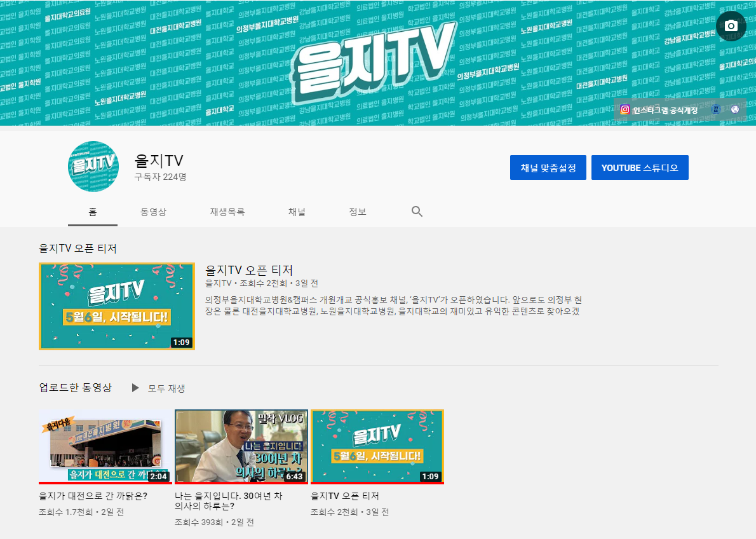Select the 홈 tab
This screenshot has width=756, height=539.
pos(93,212)
